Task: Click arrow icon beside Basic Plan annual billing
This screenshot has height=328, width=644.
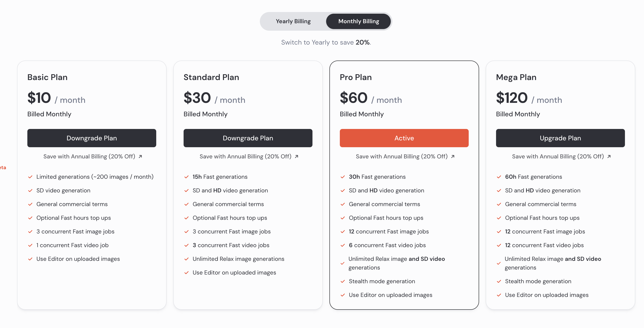Action: [140, 156]
